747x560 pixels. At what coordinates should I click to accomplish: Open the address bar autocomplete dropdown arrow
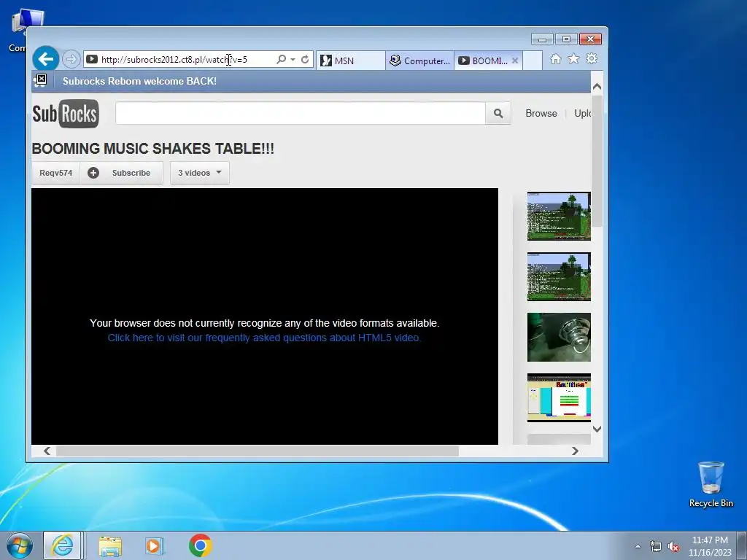point(293,60)
